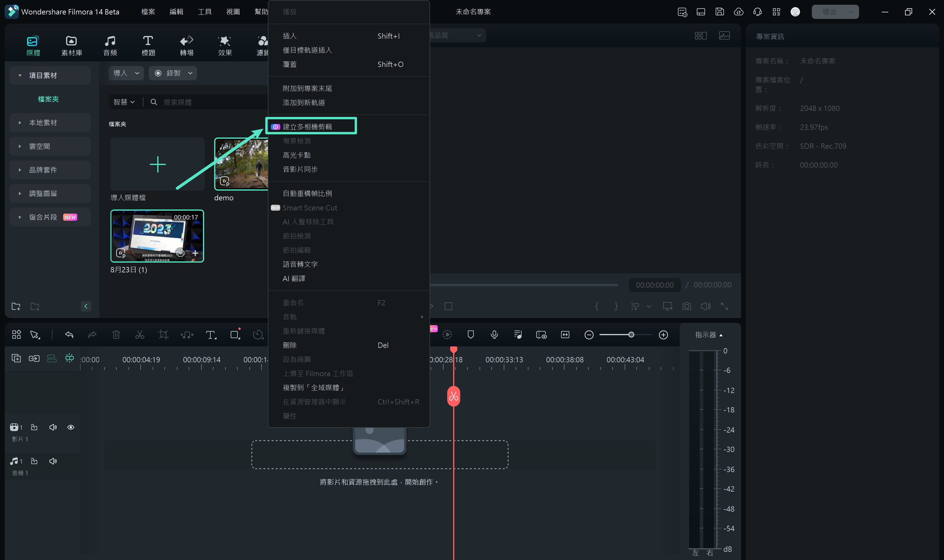Click the 導入媒體檔 plus button
Viewport: 944px width, 560px height.
tap(158, 164)
